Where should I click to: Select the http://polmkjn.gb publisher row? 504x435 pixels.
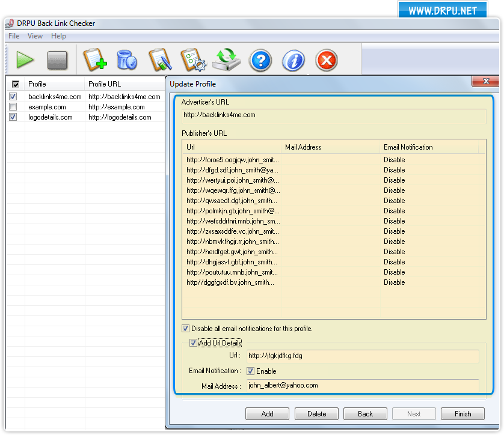(x=334, y=211)
